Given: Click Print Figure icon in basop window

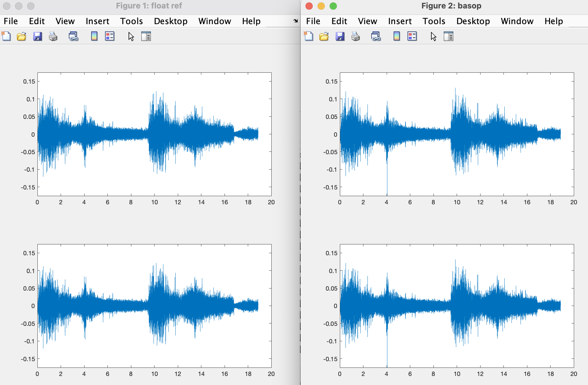Looking at the screenshot, I should pyautogui.click(x=356, y=37).
